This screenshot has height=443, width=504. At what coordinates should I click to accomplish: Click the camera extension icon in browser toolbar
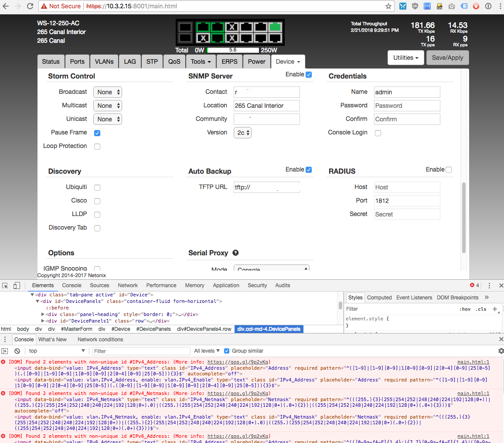[452, 7]
